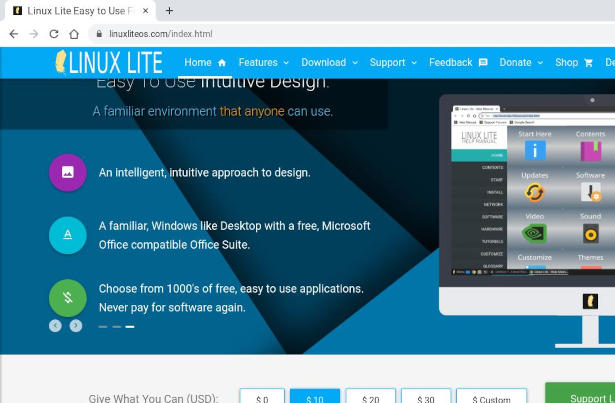Screen dimensions: 615x403
Task: Click 'An intelligent, intuitive approach to design.' text
Action: [x=204, y=173]
